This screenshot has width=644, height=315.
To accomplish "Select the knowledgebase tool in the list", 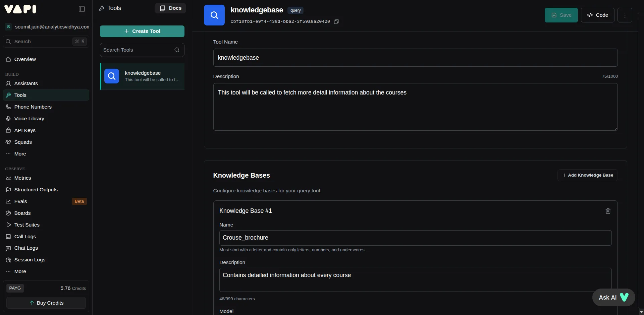I will (143, 76).
